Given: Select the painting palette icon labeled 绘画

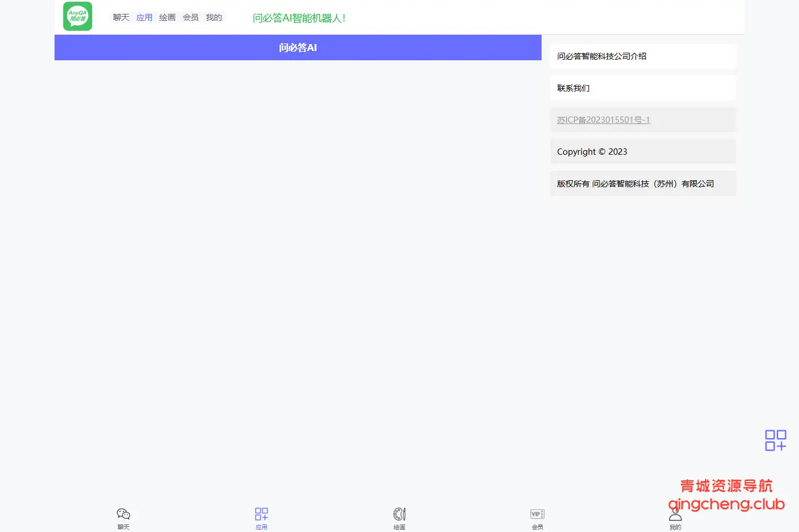Looking at the screenshot, I should (399, 518).
